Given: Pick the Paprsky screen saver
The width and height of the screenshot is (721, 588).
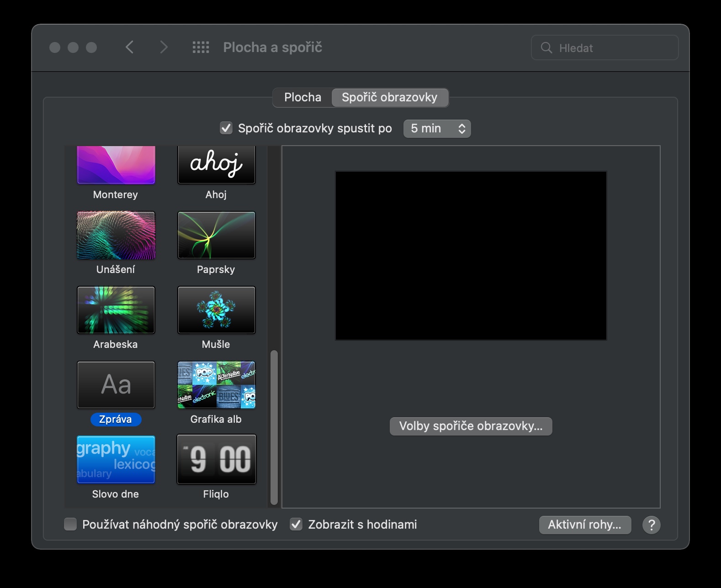Looking at the screenshot, I should click(x=216, y=236).
